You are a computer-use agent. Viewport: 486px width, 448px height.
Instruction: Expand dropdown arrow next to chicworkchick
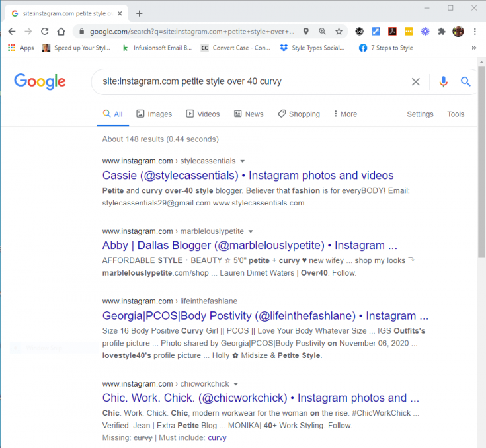click(236, 384)
